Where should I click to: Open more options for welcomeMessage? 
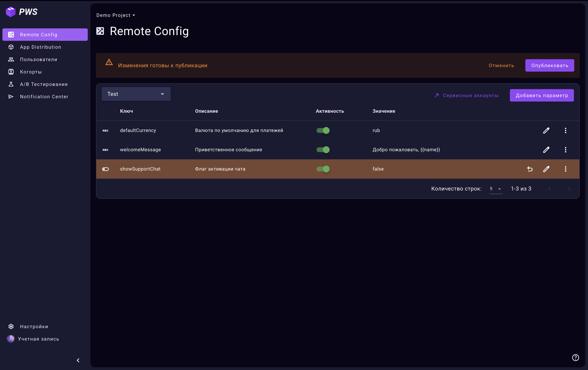(x=565, y=150)
